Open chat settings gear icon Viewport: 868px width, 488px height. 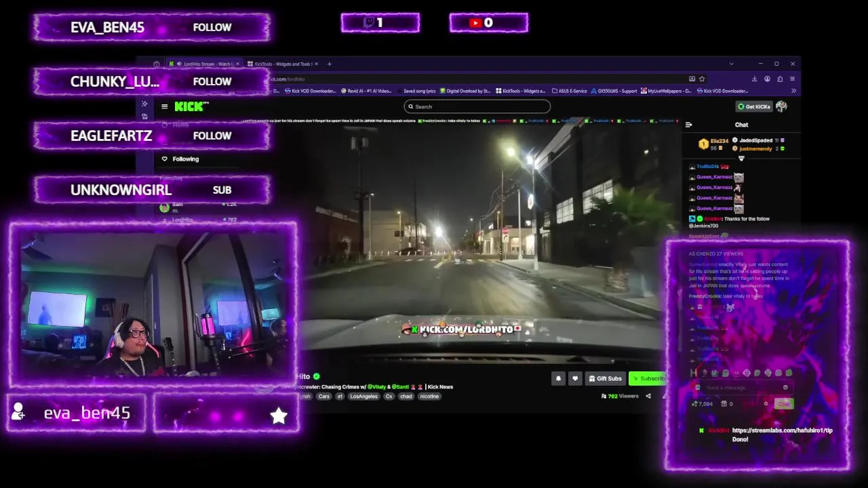pos(766,404)
